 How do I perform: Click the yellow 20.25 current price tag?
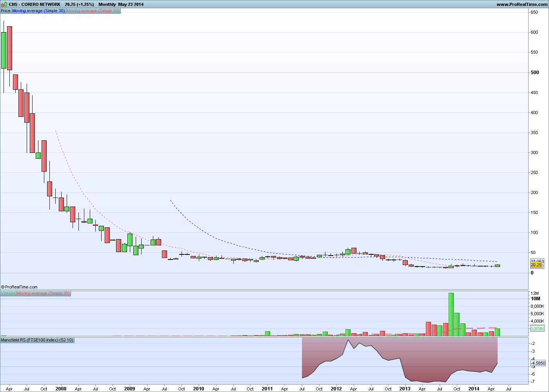pos(536,265)
